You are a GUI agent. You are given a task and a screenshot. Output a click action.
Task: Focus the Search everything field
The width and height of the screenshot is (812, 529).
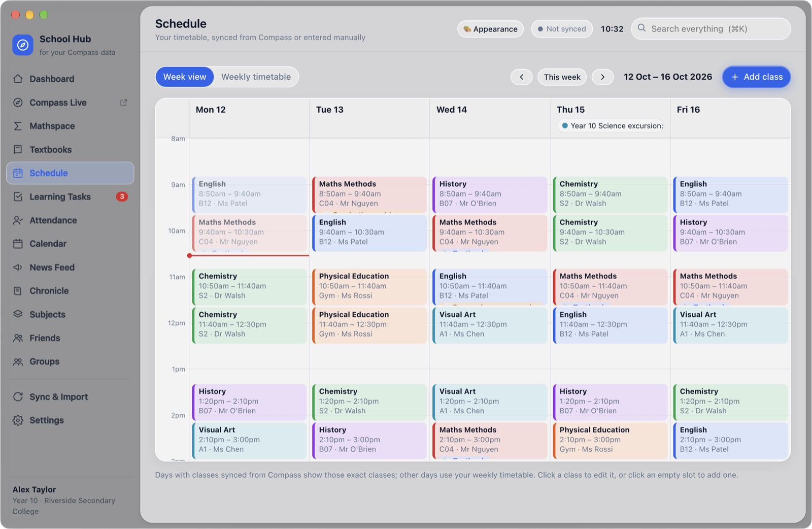tap(711, 29)
